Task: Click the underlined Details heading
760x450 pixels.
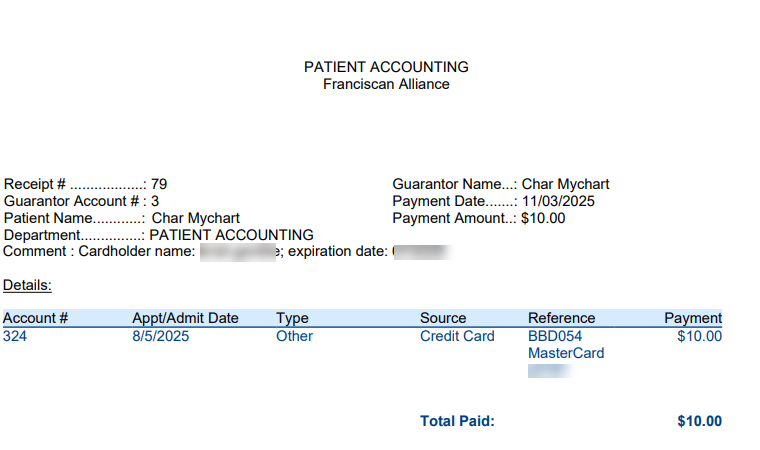Action: click(27, 285)
